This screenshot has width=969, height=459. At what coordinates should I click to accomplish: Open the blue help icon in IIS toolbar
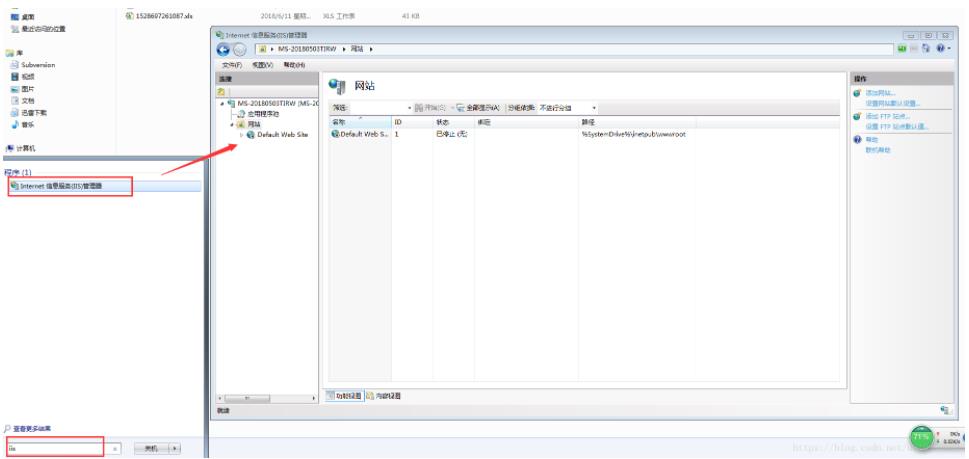[x=941, y=48]
